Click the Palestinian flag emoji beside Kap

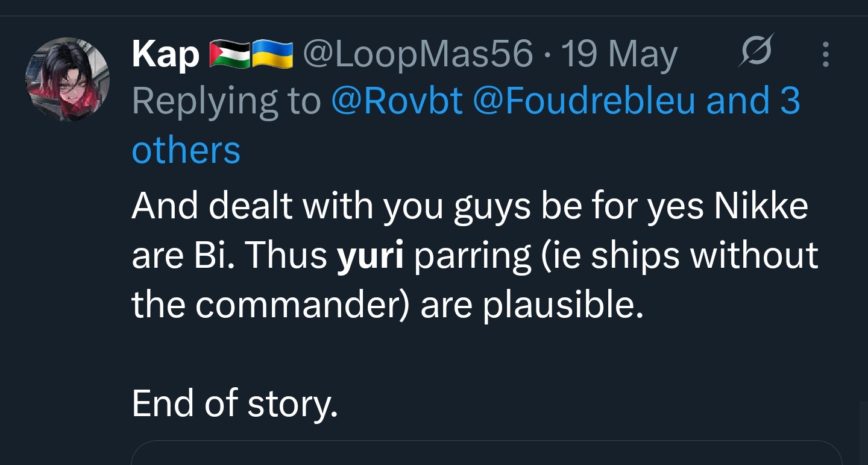[229, 55]
